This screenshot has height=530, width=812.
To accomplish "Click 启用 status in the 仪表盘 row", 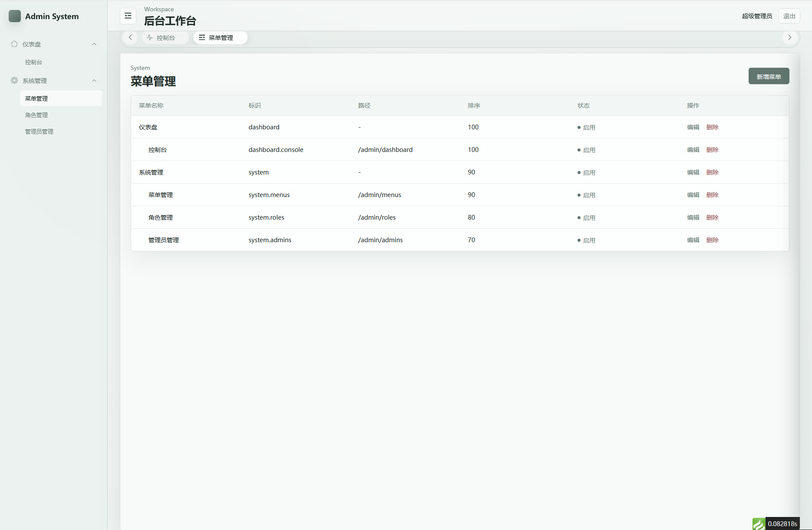I will [586, 127].
